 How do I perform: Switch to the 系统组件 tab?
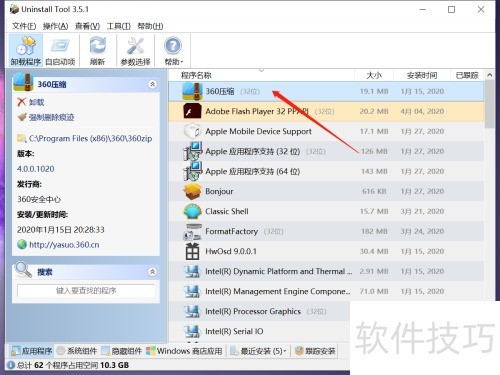(x=77, y=351)
